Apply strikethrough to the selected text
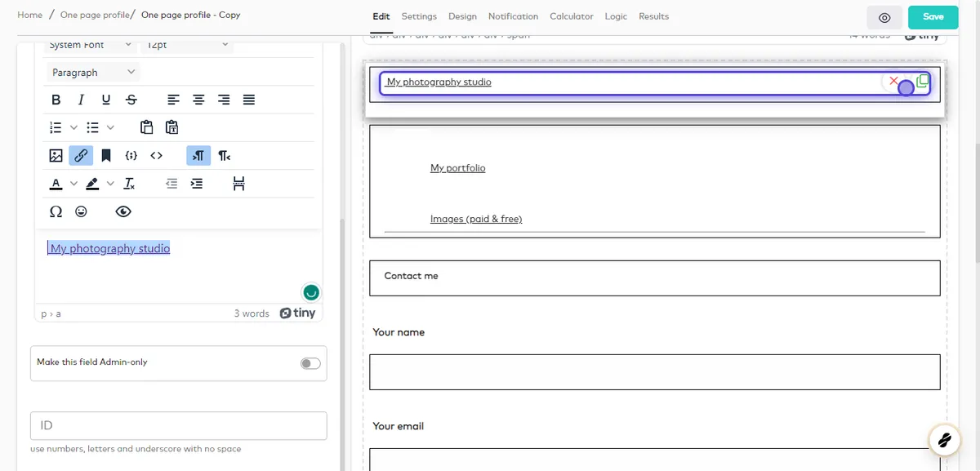This screenshot has height=471, width=980. coord(131,100)
